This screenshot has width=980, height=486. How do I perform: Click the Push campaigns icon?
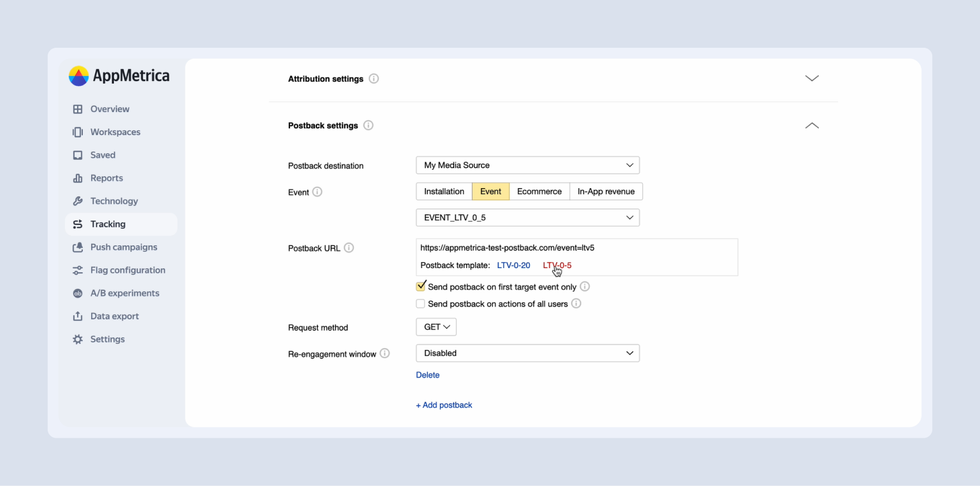pyautogui.click(x=78, y=247)
